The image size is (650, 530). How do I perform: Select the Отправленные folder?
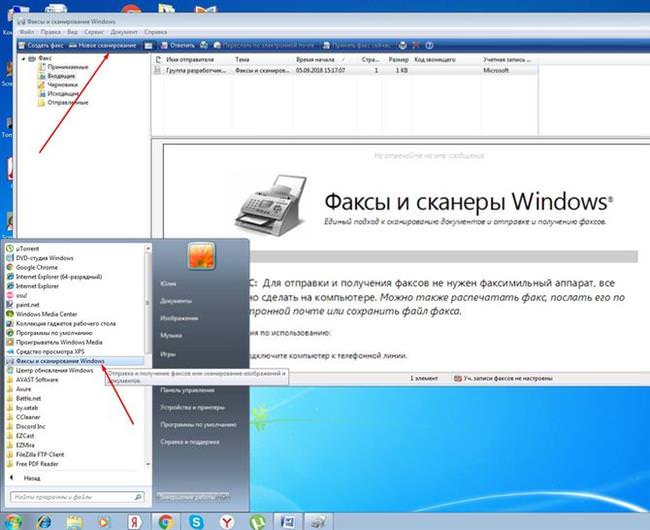(x=63, y=103)
